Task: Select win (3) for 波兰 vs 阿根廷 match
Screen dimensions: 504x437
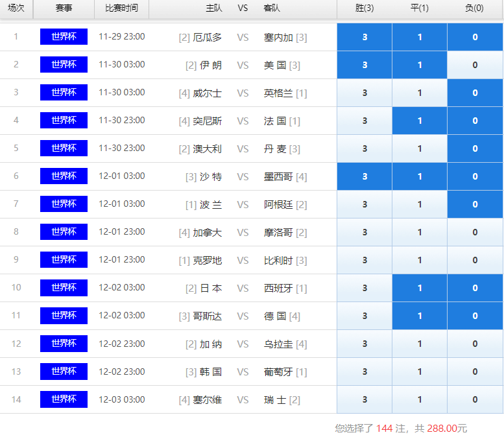Action: (365, 204)
